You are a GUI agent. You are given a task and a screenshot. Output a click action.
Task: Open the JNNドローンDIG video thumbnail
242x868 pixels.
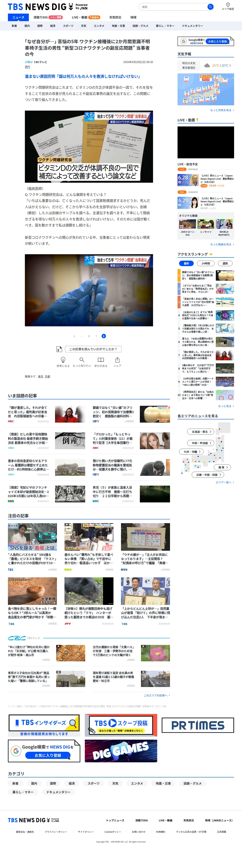[188, 224]
